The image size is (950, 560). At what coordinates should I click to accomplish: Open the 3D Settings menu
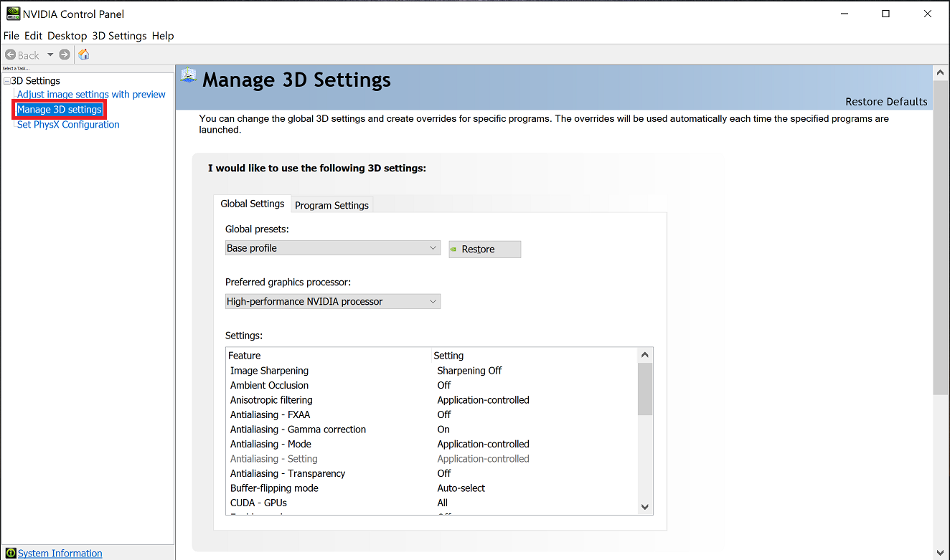pos(119,36)
